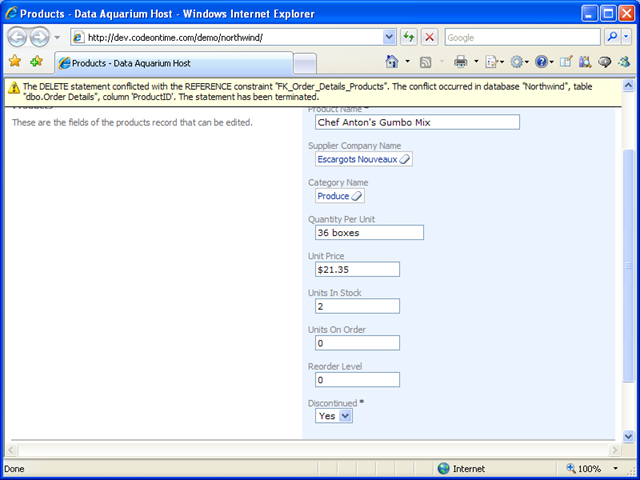Viewport: 640px width, 480px height.
Task: Refresh the page with the green arrows icon
Action: (408, 38)
